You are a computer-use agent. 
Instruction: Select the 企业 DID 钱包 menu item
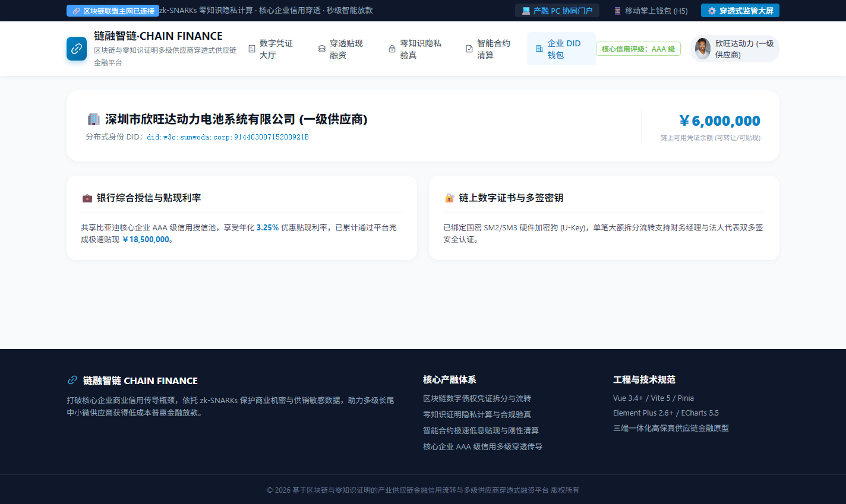[x=561, y=49]
